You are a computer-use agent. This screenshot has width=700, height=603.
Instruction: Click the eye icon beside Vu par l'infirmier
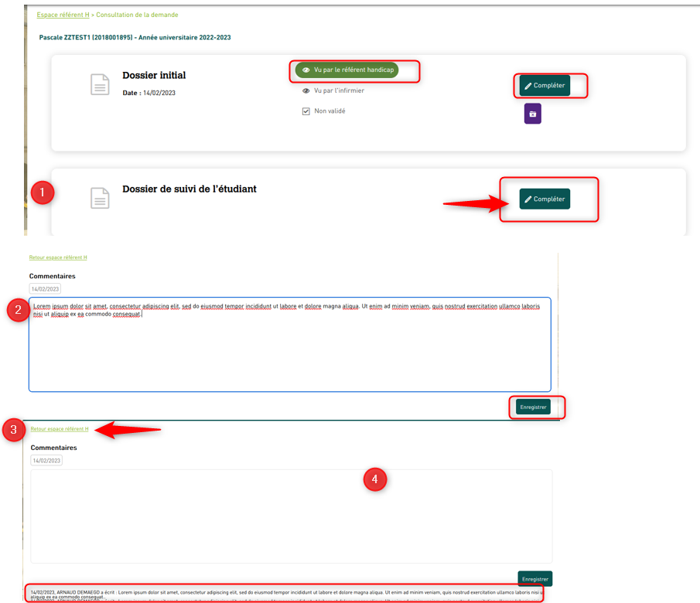(306, 90)
